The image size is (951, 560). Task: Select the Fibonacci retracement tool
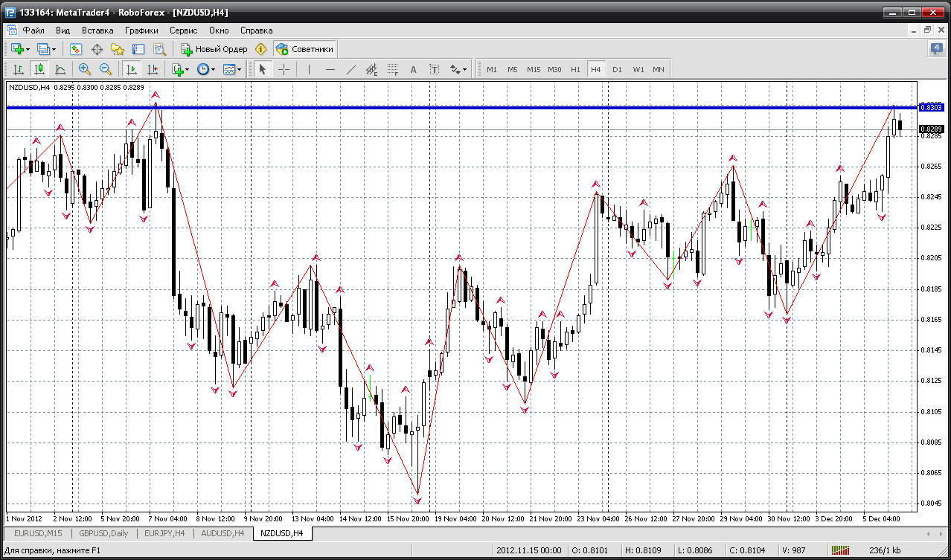click(x=393, y=69)
